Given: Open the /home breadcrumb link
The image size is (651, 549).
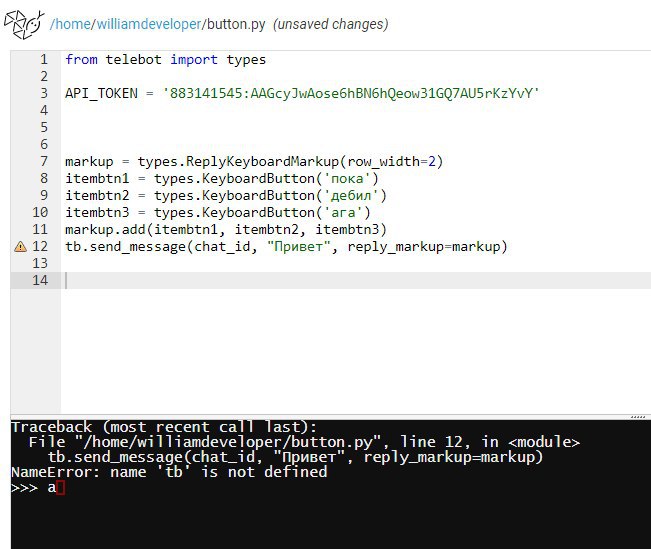Looking at the screenshot, I should [70, 24].
